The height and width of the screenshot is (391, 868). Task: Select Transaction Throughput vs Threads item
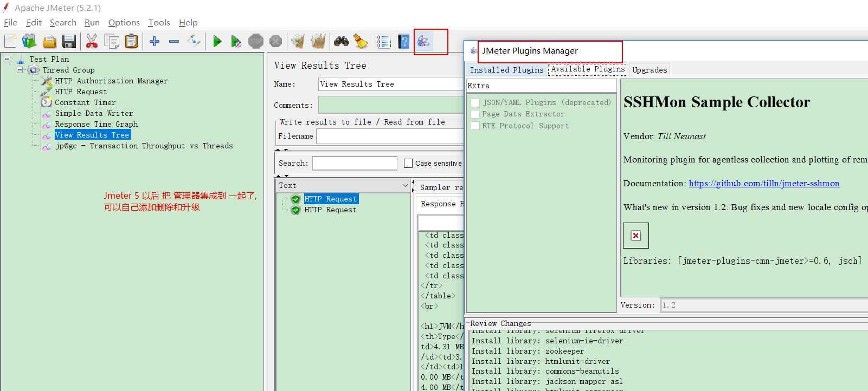[x=144, y=146]
